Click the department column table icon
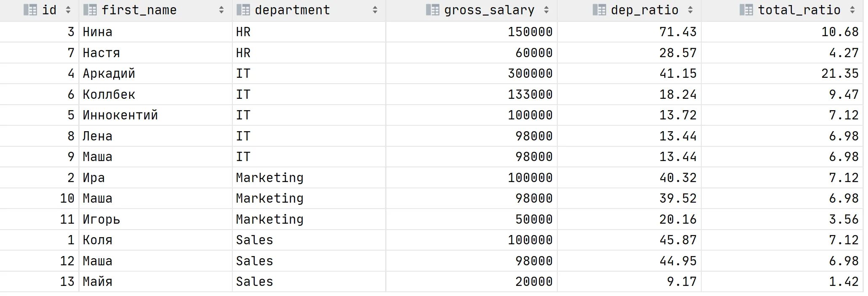868x296 pixels. pos(243,10)
